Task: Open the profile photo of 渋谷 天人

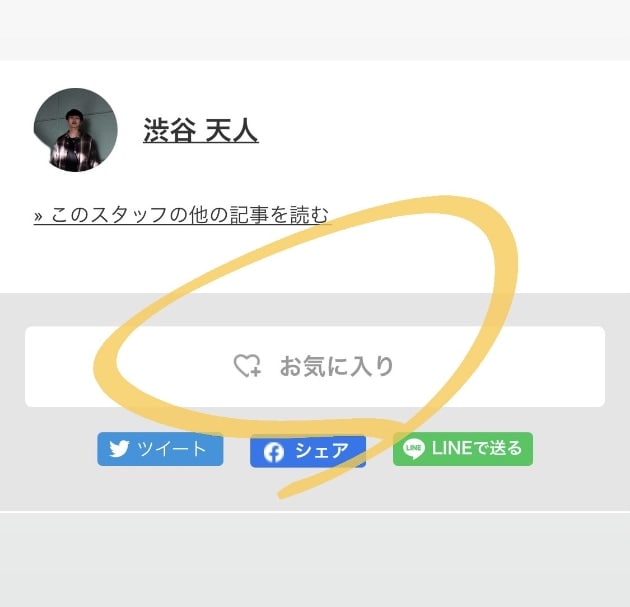Action: tap(76, 130)
